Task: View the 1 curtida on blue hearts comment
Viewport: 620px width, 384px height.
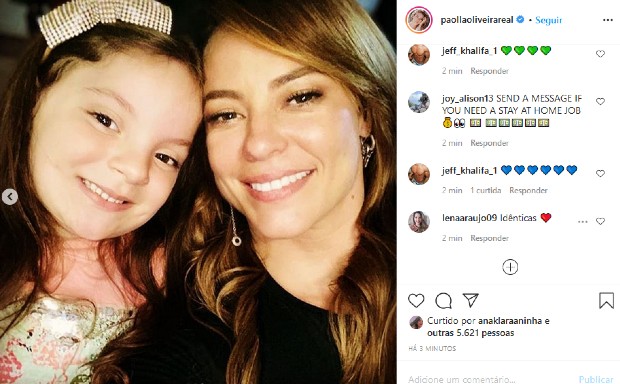Action: tap(486, 190)
